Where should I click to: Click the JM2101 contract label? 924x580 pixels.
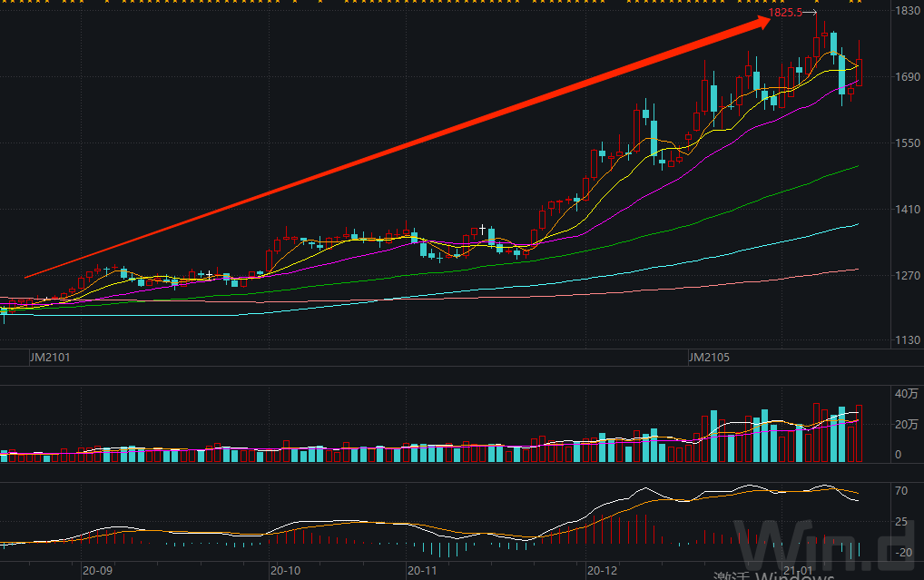tap(50, 359)
